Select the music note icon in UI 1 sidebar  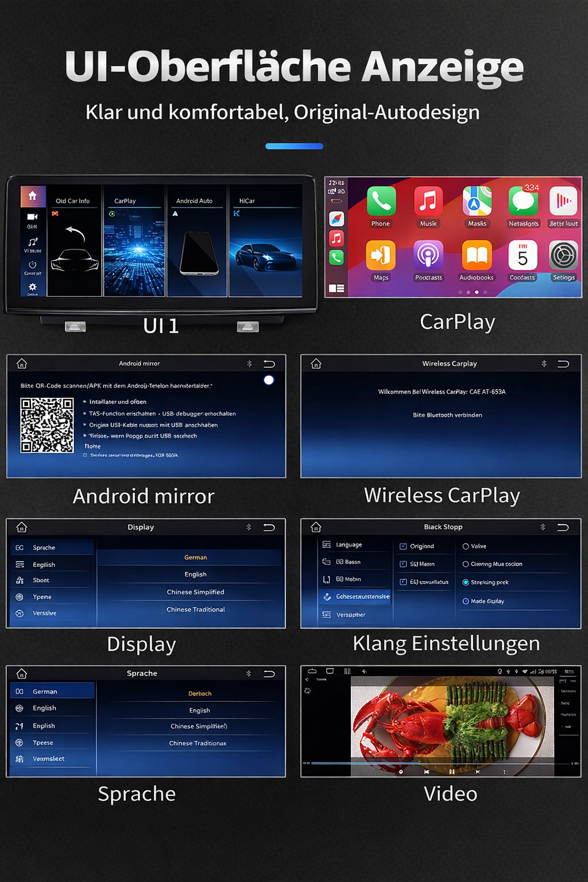pyautogui.click(x=33, y=242)
